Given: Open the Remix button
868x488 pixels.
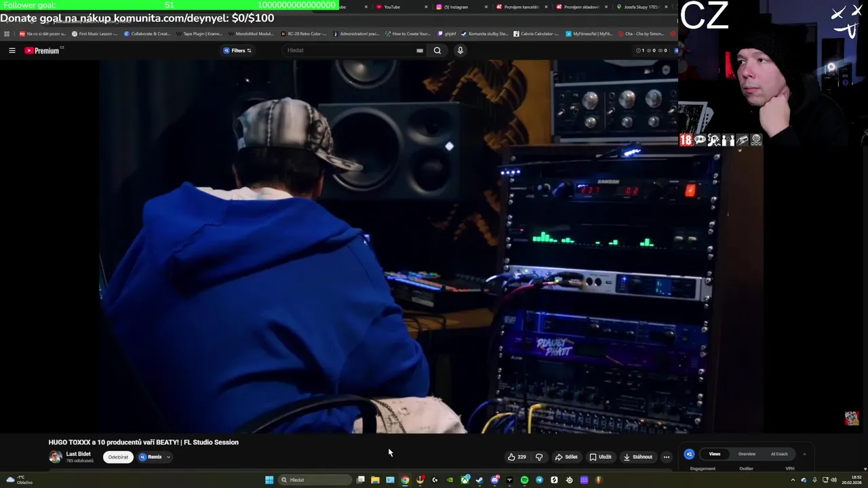Looking at the screenshot, I should pos(151,457).
